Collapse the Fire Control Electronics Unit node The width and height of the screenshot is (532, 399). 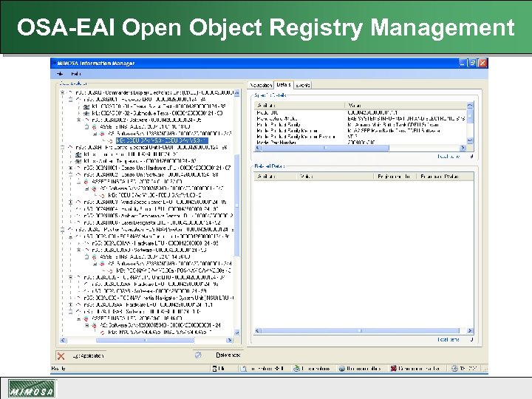click(62, 147)
